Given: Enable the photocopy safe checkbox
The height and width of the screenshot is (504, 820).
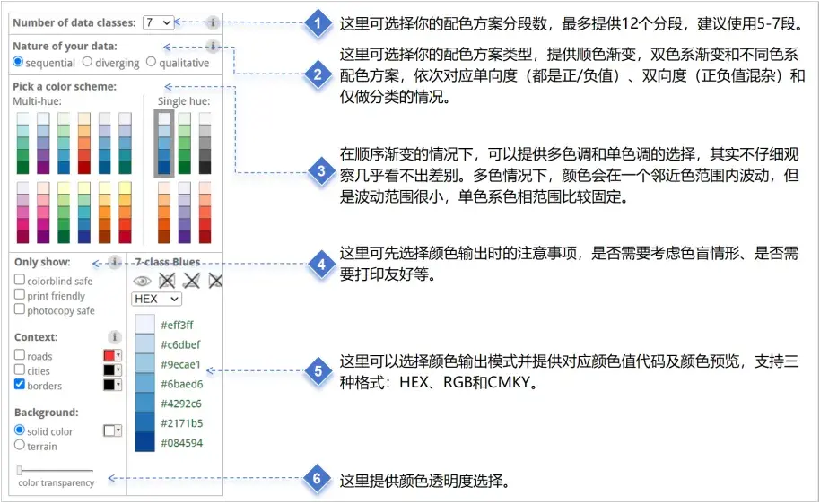Looking at the screenshot, I should coord(20,309).
